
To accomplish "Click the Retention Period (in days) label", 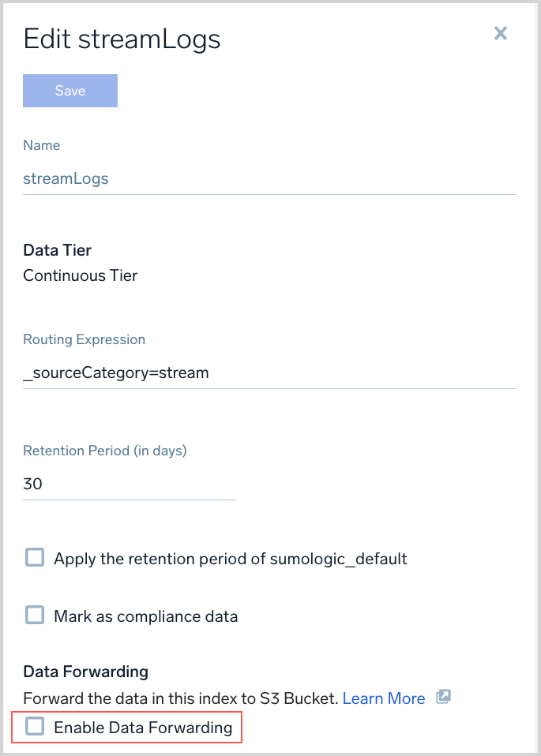I will pos(105,451).
